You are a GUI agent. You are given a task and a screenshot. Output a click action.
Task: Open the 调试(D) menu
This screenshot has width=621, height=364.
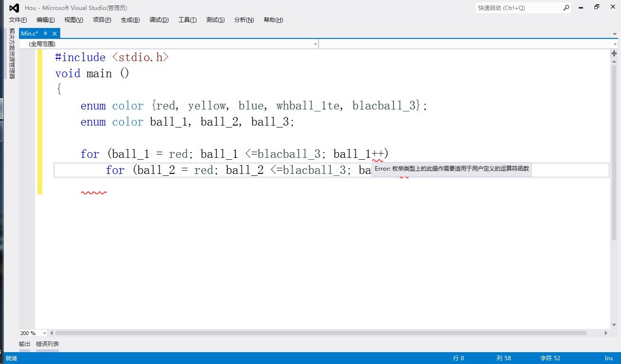pyautogui.click(x=159, y=20)
